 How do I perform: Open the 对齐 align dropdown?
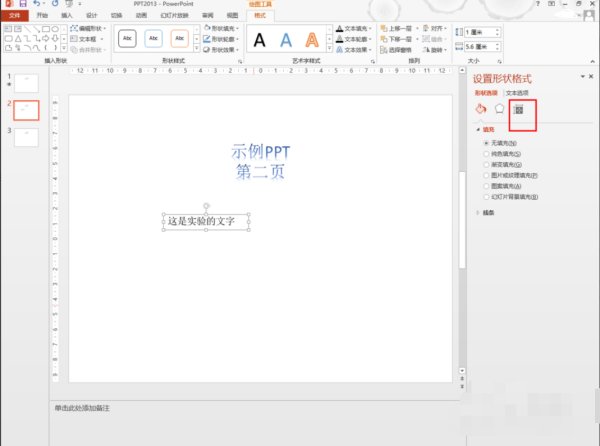435,28
